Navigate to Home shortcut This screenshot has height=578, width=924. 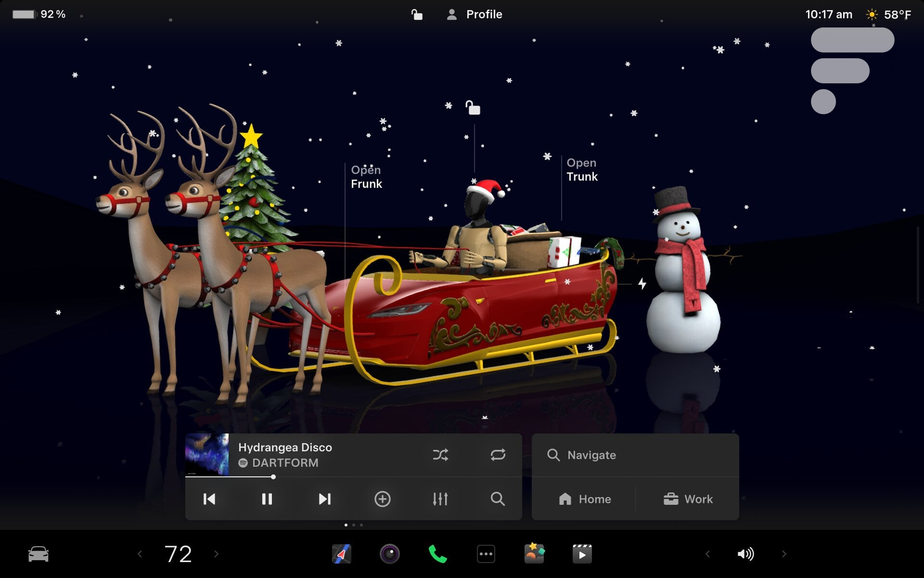tap(585, 499)
